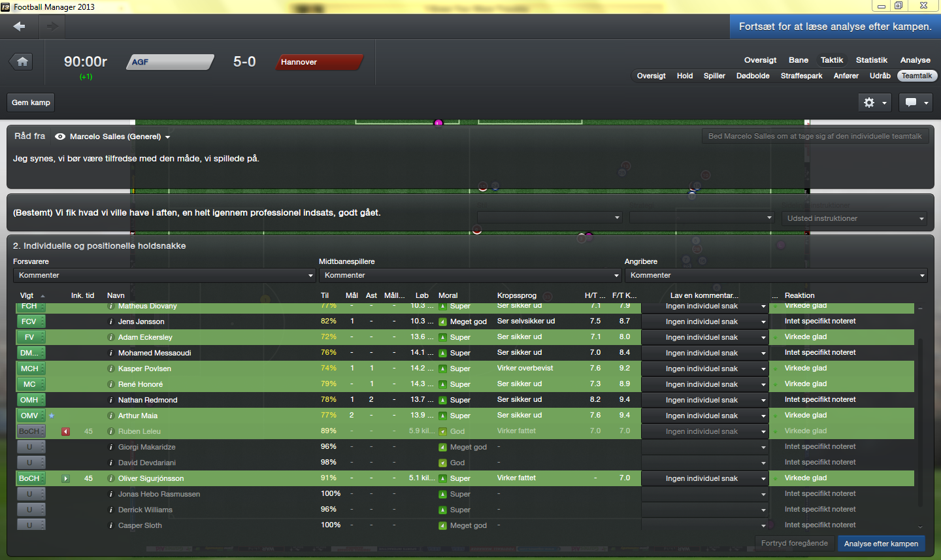Open the speech bubble comment menu
This screenshot has width=941, height=560.
916,103
